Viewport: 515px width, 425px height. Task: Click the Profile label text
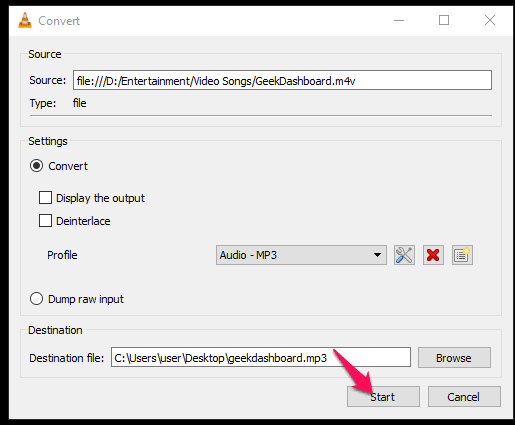coord(62,255)
